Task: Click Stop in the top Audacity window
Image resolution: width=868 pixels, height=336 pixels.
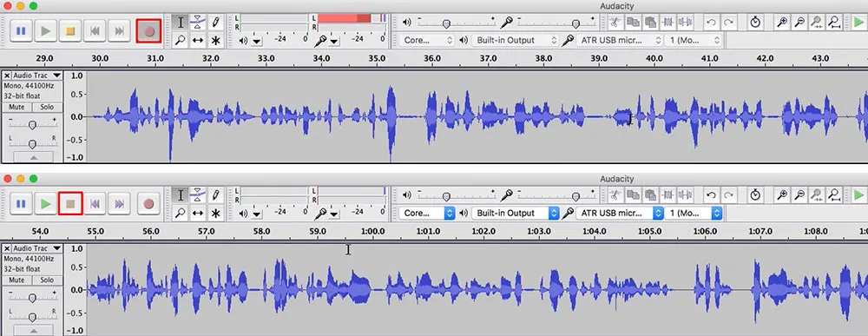Action: point(70,31)
